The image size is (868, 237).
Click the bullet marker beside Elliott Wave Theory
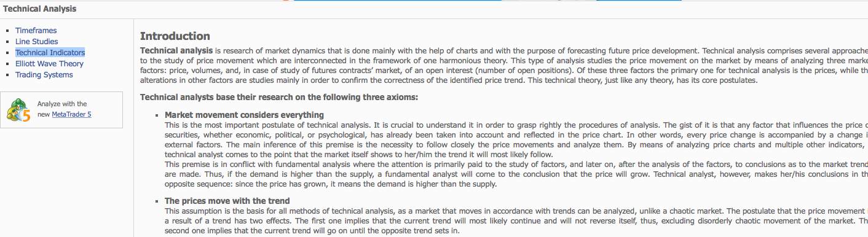pos(7,64)
